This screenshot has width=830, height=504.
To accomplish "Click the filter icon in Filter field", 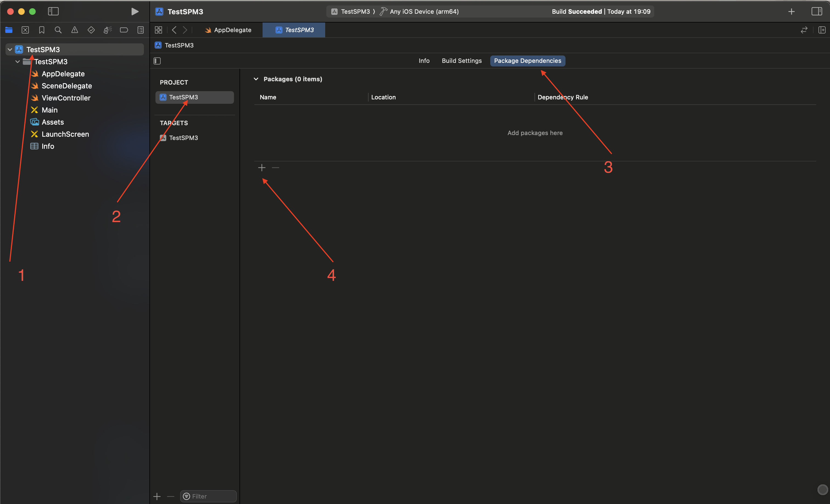I will click(186, 496).
